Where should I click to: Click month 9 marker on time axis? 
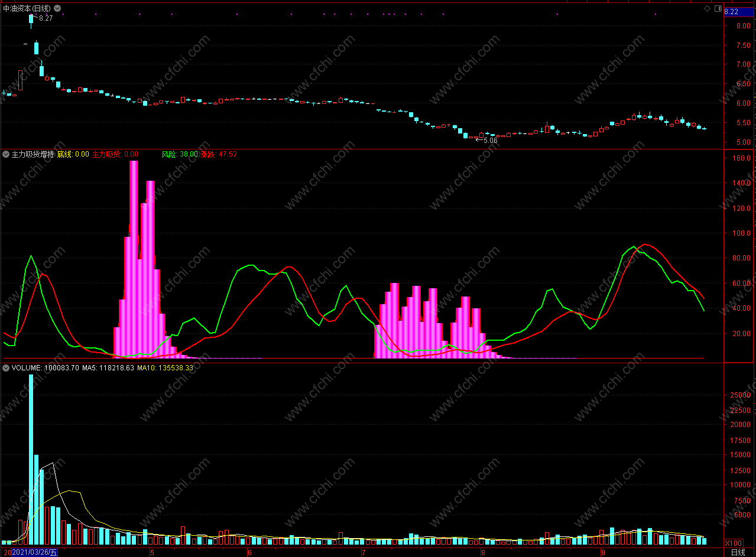603,553
